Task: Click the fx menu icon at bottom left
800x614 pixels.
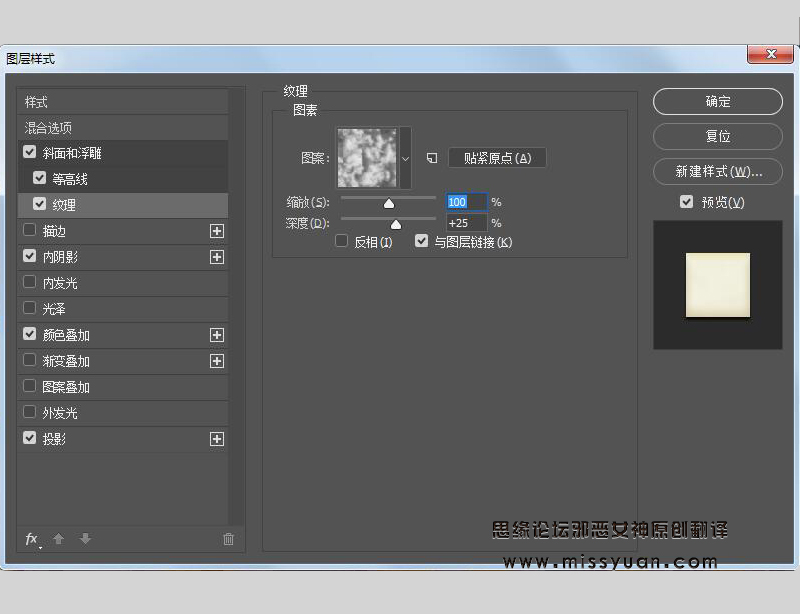Action: [x=32, y=539]
